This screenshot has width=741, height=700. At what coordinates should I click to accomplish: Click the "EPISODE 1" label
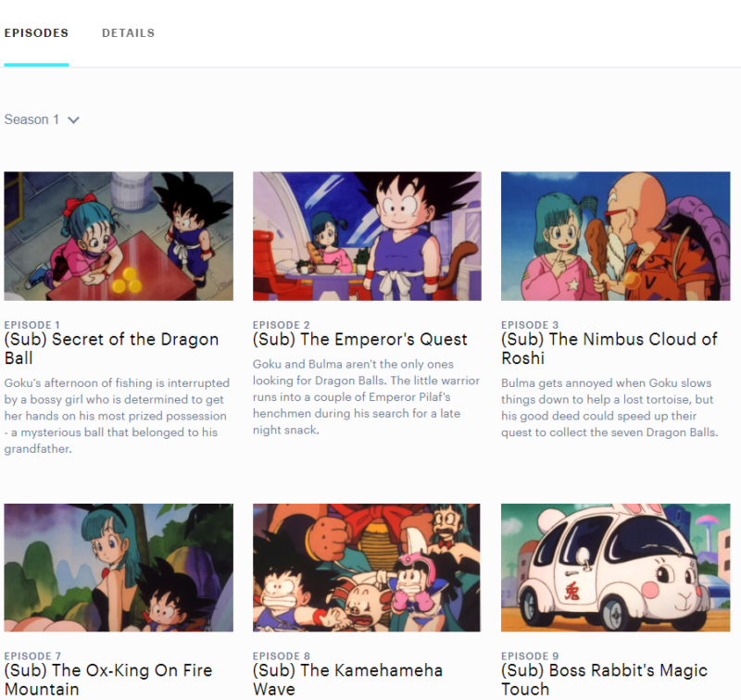tap(32, 325)
